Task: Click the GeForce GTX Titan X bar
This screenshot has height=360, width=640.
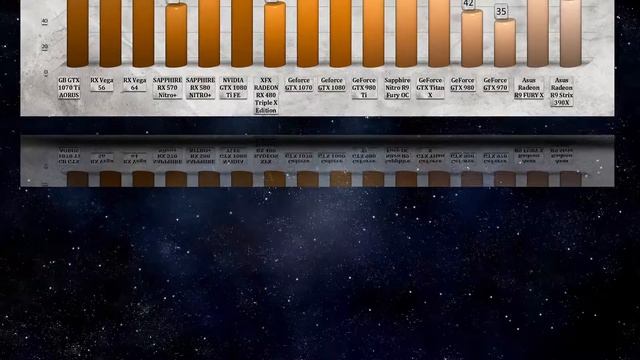Action: click(439, 33)
